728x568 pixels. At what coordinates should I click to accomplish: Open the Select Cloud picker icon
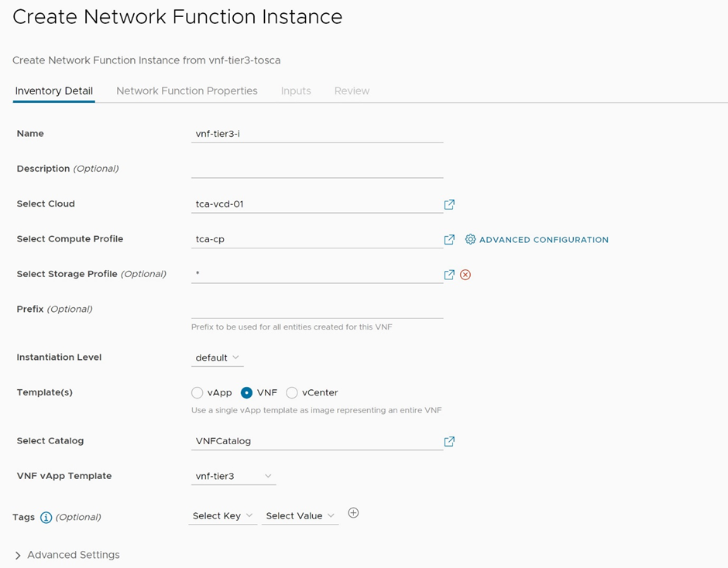449,204
